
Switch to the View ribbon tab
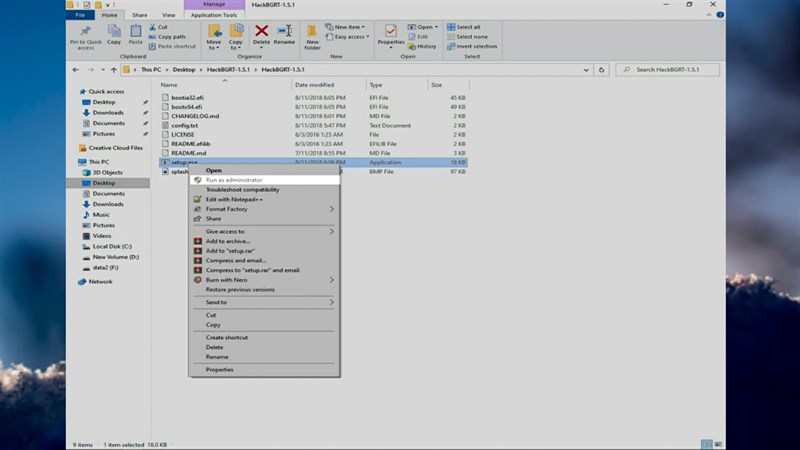pos(168,15)
